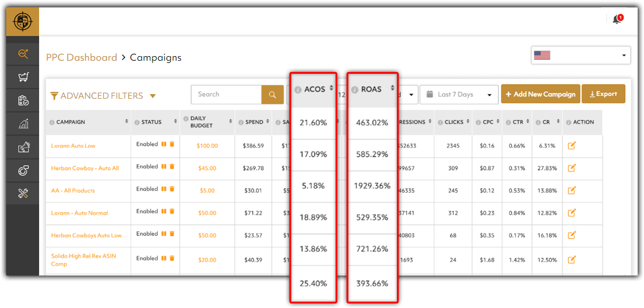
Task: Pause the AA - All Products campaign
Action: [x=163, y=189]
